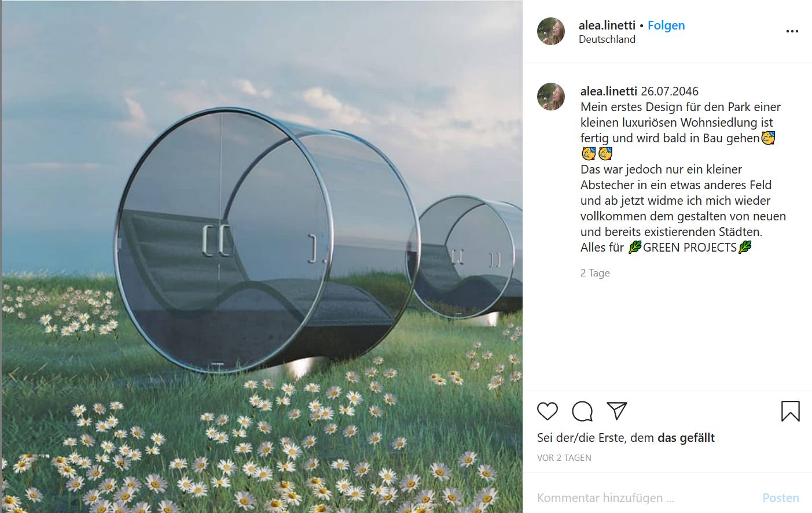The height and width of the screenshot is (513, 812).
Task: Click the 'VOR 2 TAGEN' post timestamp
Action: 564,458
